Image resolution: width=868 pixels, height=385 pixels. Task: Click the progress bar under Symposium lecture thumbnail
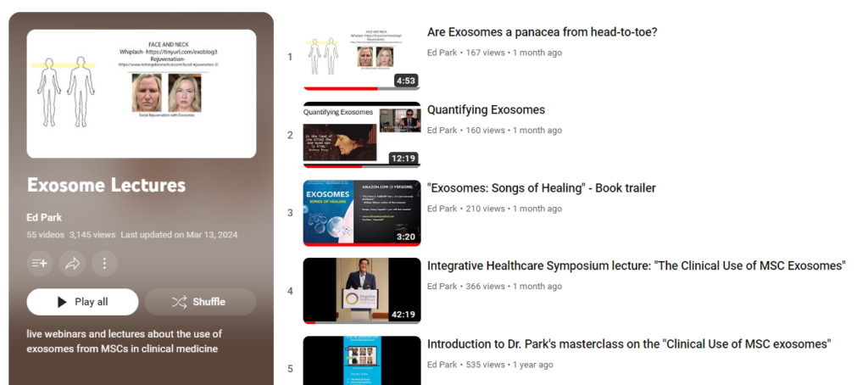tap(362, 322)
